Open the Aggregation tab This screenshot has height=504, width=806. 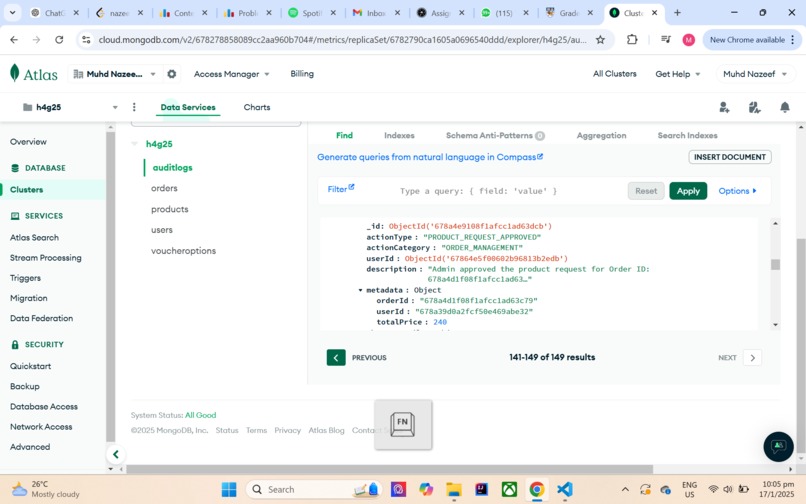pyautogui.click(x=601, y=135)
